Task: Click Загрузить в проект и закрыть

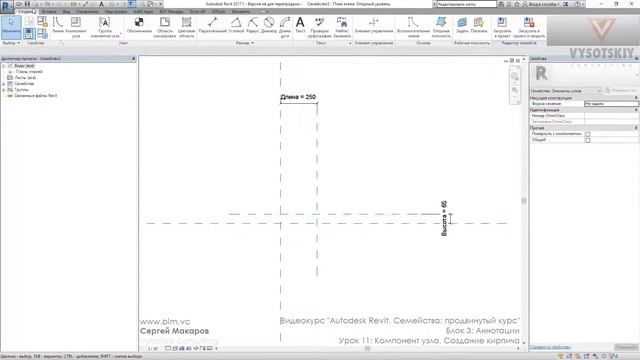Action: click(529, 27)
